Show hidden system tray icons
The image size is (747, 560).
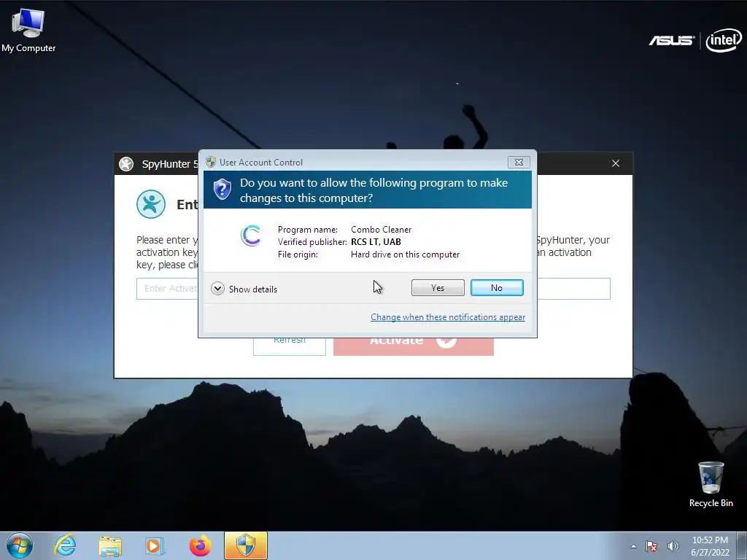[633, 546]
